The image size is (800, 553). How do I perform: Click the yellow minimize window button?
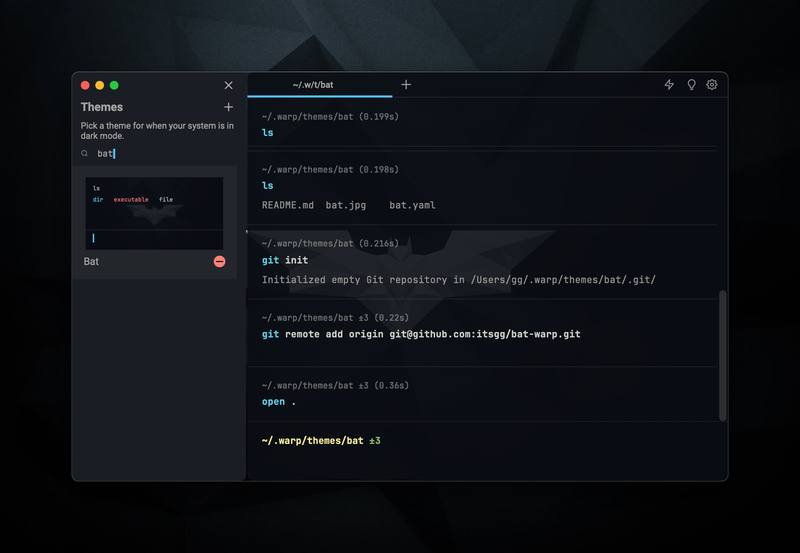click(x=99, y=85)
